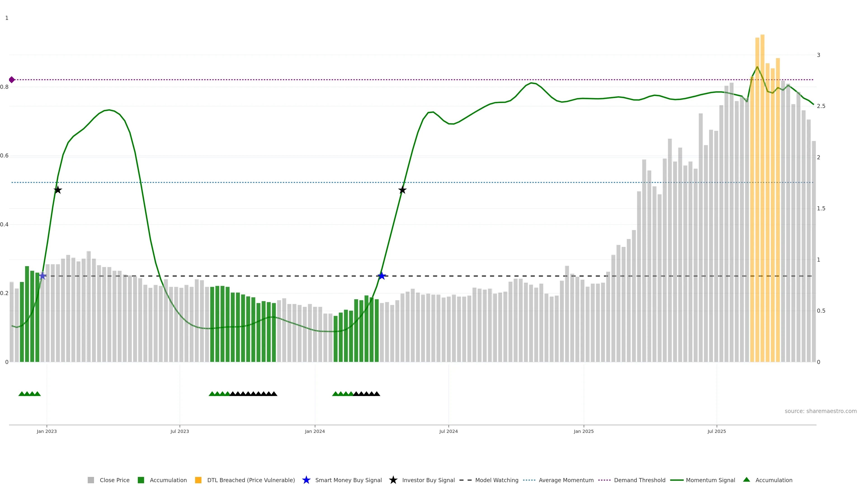Click blue star icon in the legend
Viewport: 868px width, 488px height.
[306, 480]
